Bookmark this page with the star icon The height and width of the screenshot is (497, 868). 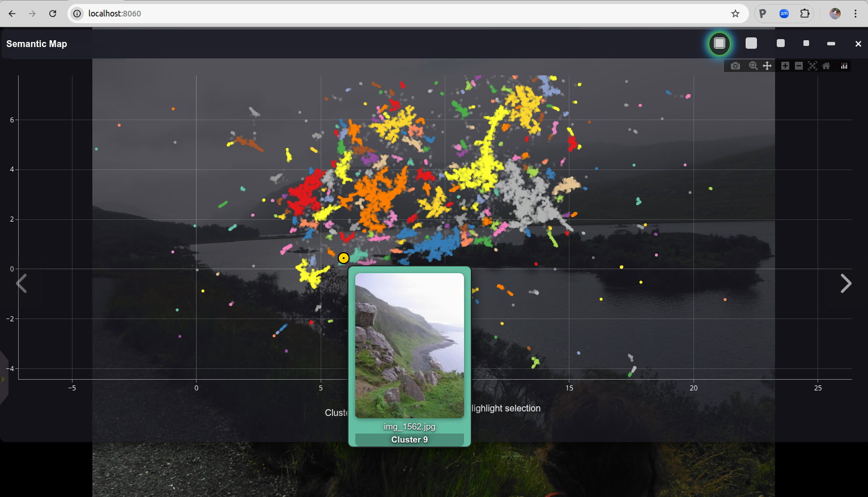pyautogui.click(x=735, y=14)
